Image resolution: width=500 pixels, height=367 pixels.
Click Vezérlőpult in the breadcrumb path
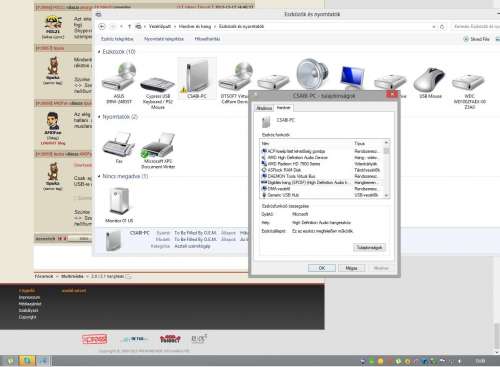point(160,26)
